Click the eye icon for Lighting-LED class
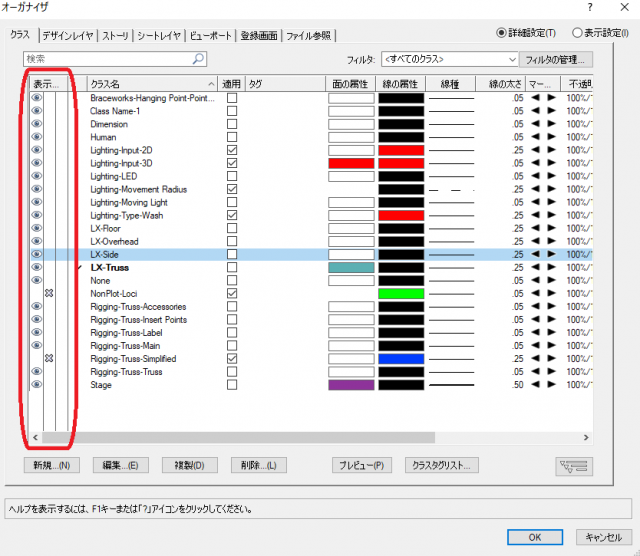Image resolution: width=640 pixels, height=556 pixels. coord(37,176)
